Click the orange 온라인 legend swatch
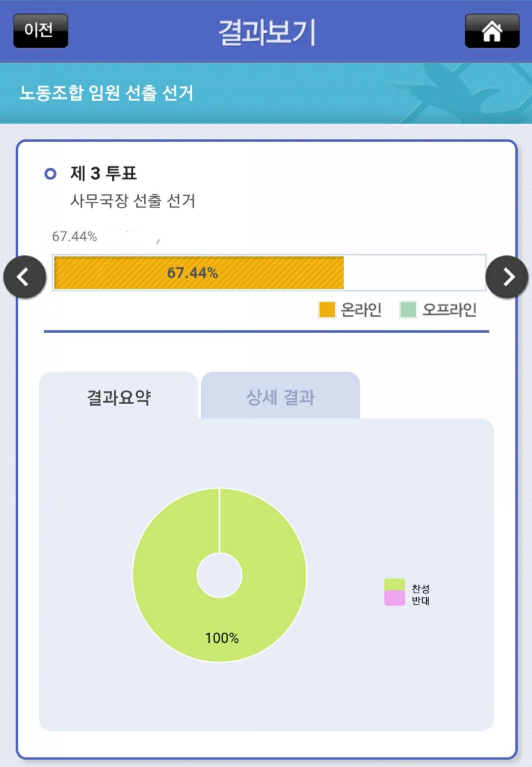The image size is (532, 767). pyautogui.click(x=327, y=310)
